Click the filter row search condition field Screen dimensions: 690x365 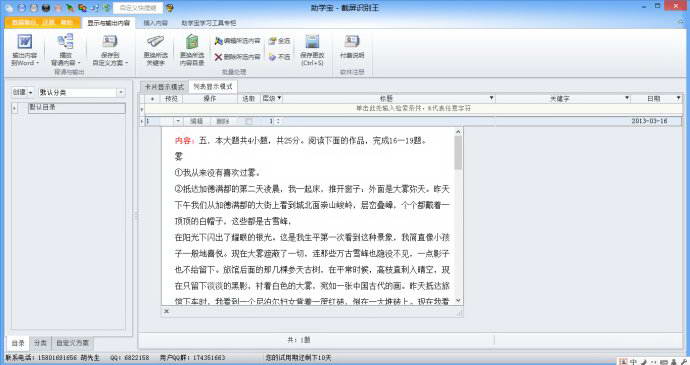tap(413, 108)
